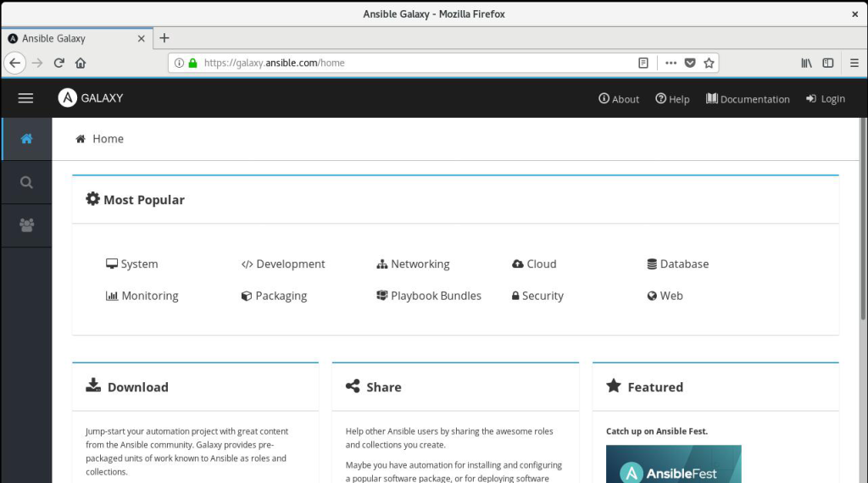Viewport: 868px width, 483px height.
Task: Show sidebars icon in Firefox toolbar
Action: coord(828,63)
